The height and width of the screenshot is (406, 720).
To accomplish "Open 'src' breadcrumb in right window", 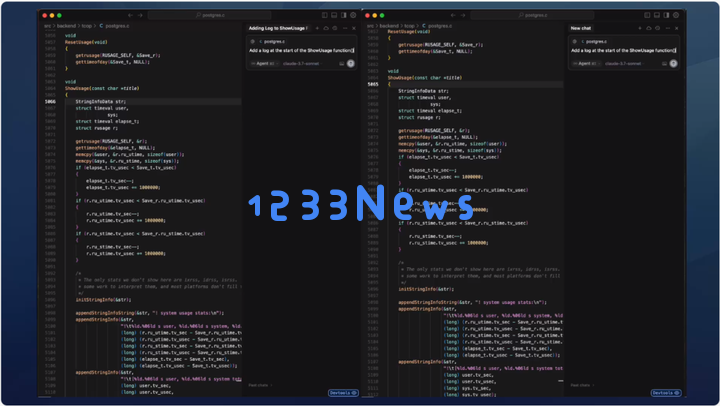I will 370,26.
